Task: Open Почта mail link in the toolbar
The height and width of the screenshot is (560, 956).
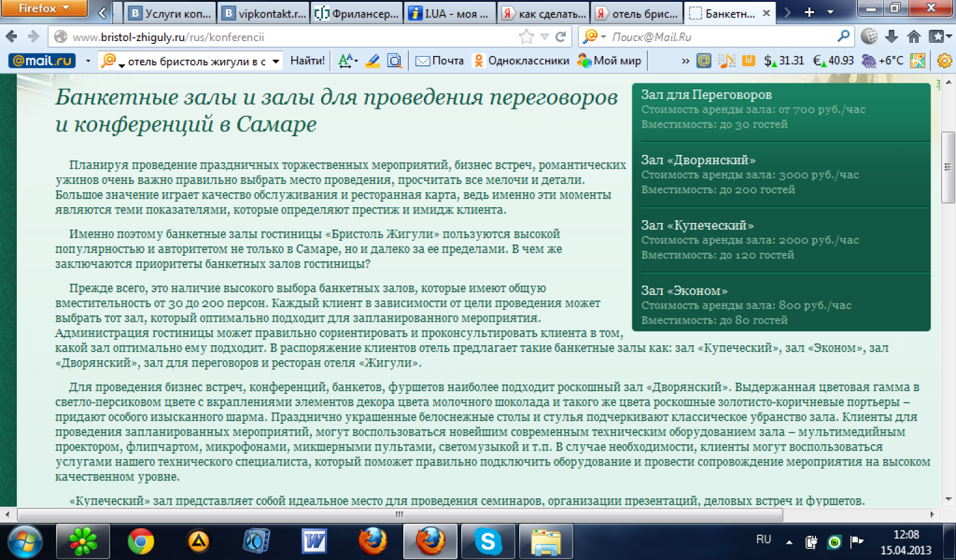Action: pyautogui.click(x=439, y=60)
